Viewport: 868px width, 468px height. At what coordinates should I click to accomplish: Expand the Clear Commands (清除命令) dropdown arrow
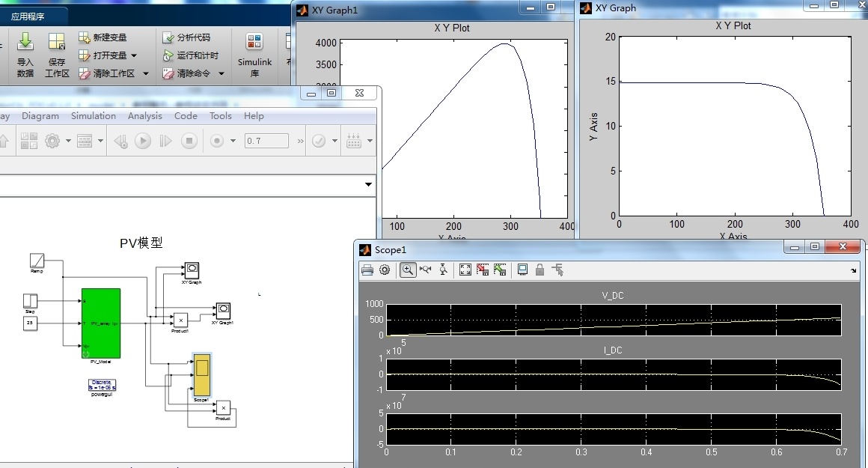click(x=221, y=74)
